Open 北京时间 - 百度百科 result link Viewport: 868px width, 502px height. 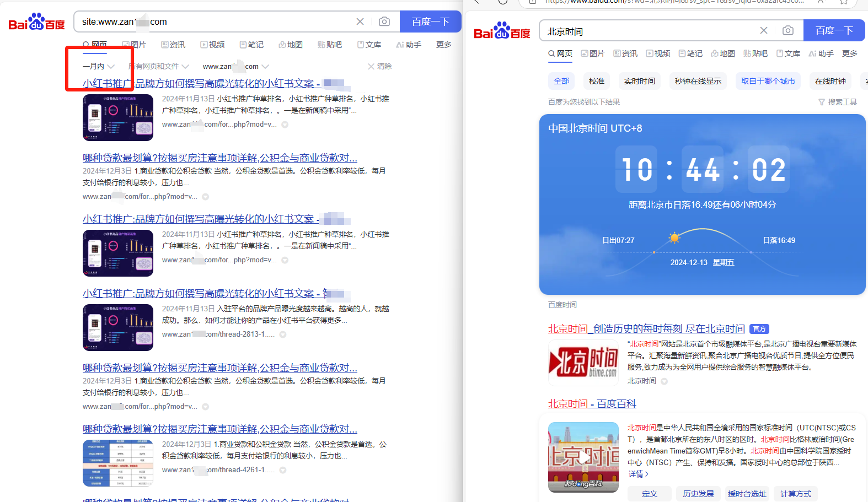tap(592, 404)
